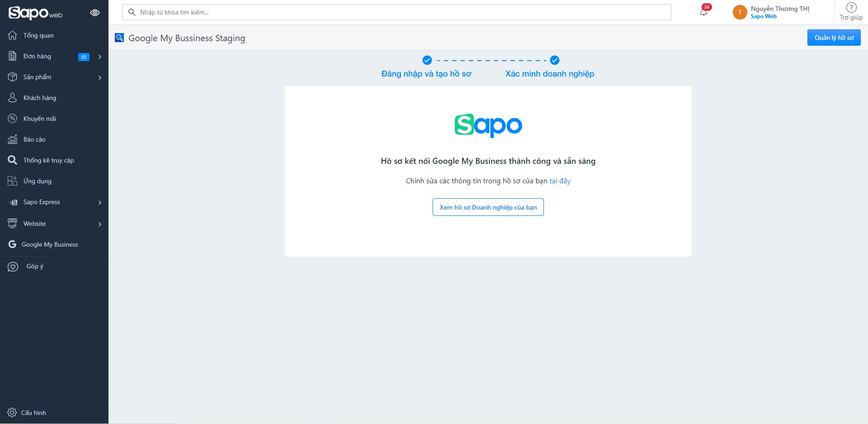Image resolution: width=868 pixels, height=424 pixels.
Task: Click the Đăng nhập và tạo hồ sơ step
Action: (x=426, y=74)
